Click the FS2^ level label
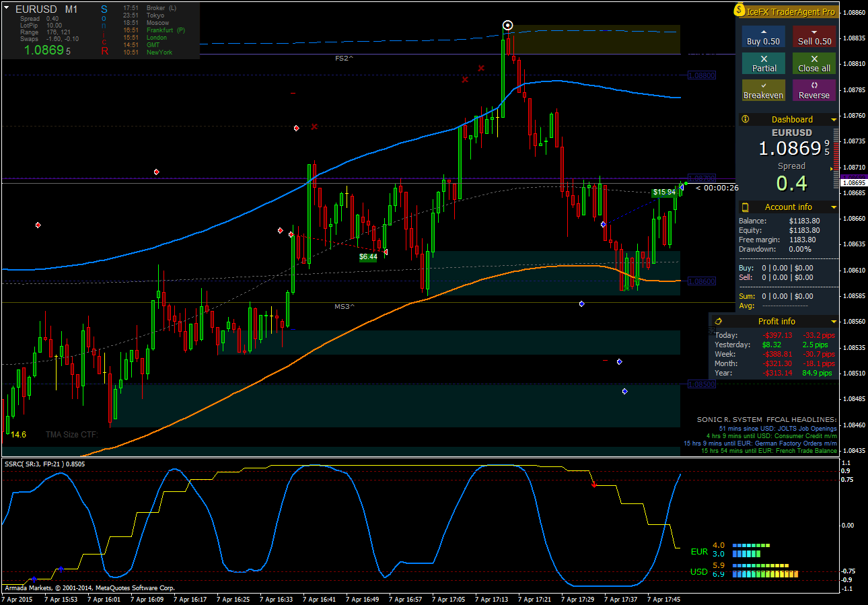 [x=344, y=59]
